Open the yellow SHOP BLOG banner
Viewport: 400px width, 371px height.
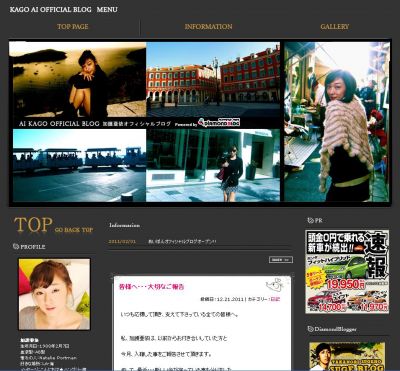(347, 356)
